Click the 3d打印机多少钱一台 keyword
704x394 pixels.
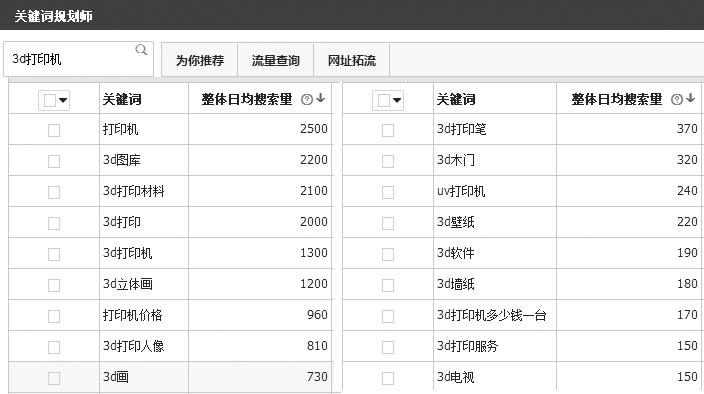coord(492,315)
